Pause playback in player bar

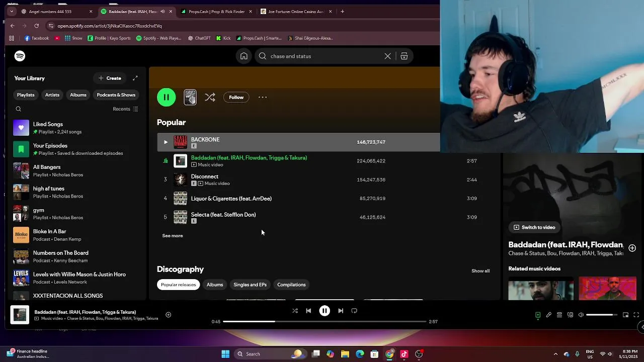click(325, 311)
